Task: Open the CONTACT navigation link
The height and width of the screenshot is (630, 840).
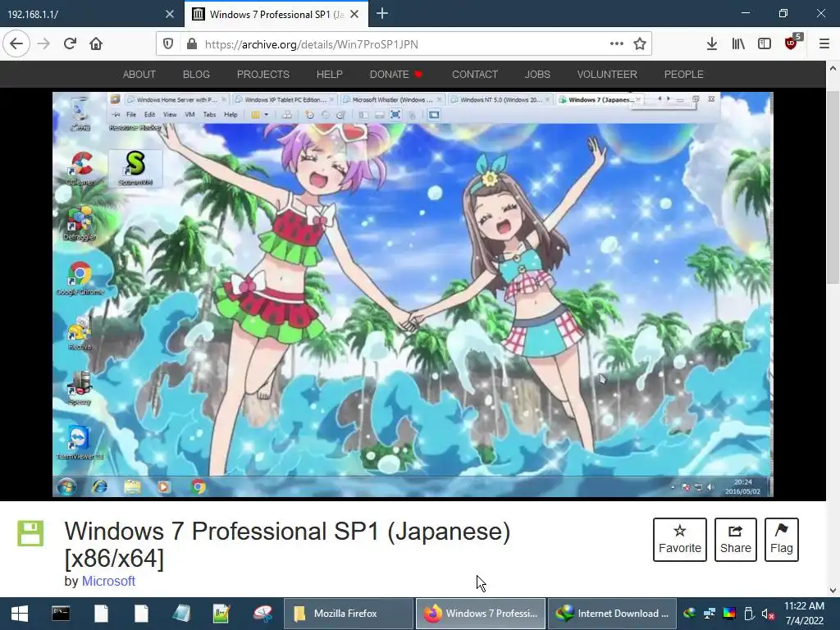Action: (475, 75)
